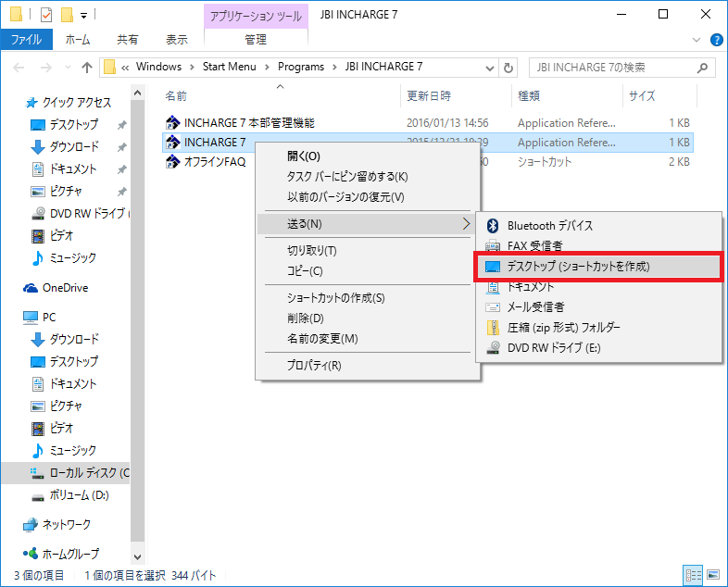Open the ファイル tab
Screen dimensions: 728x587
point(27,40)
